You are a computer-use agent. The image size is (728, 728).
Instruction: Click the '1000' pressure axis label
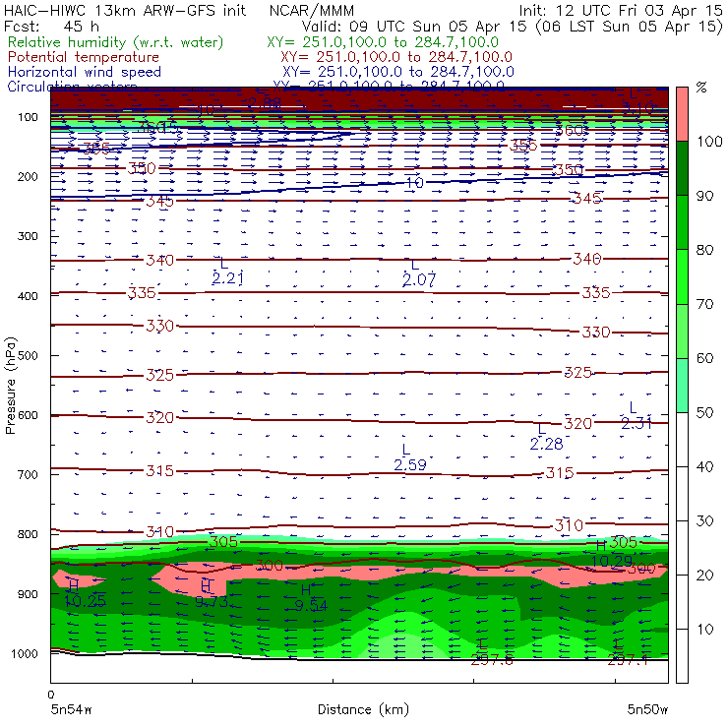(x=25, y=654)
